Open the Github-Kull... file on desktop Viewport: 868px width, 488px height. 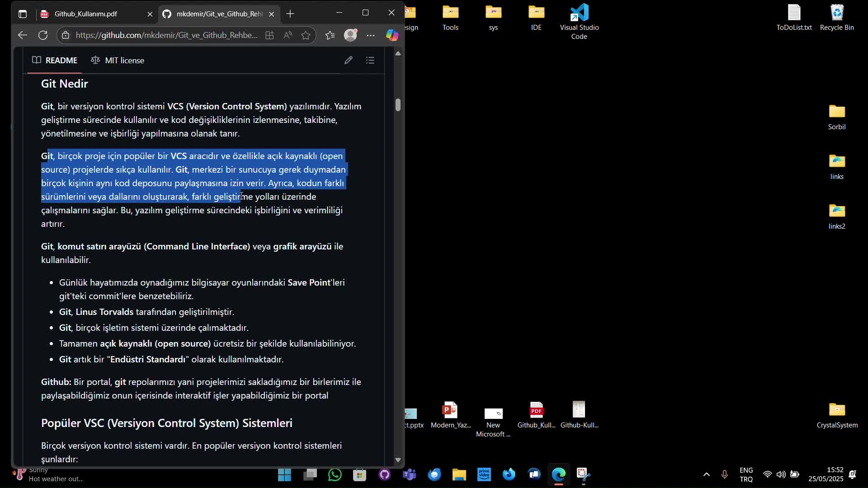tap(579, 415)
